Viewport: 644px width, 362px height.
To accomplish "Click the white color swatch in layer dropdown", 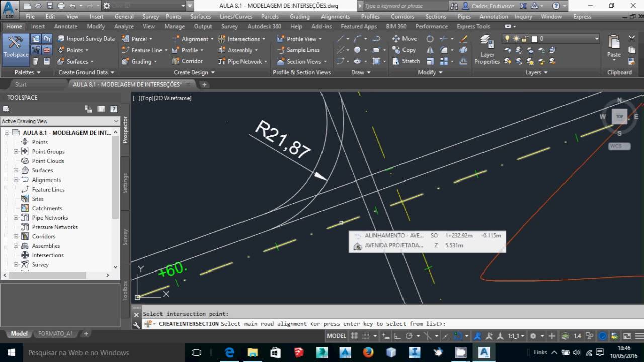I will [534, 39].
